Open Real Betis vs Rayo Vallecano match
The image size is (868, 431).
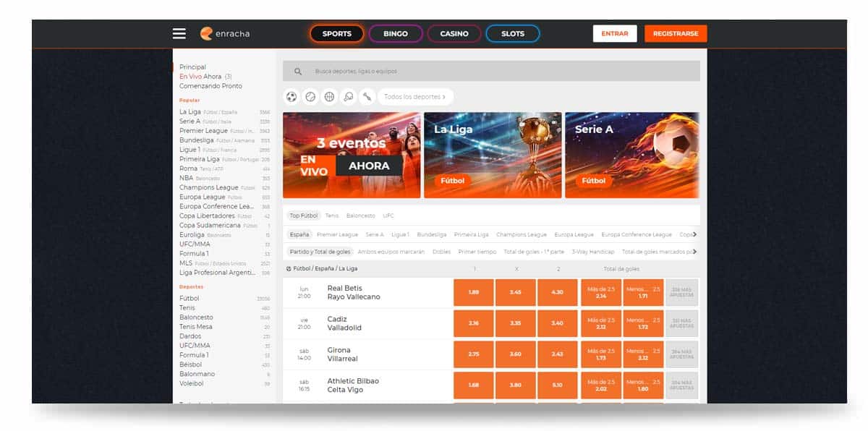coord(354,292)
